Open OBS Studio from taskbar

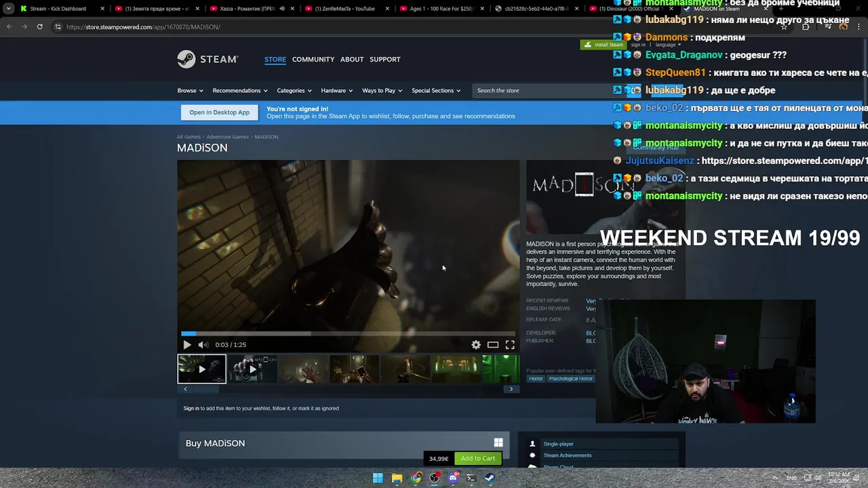(434, 478)
